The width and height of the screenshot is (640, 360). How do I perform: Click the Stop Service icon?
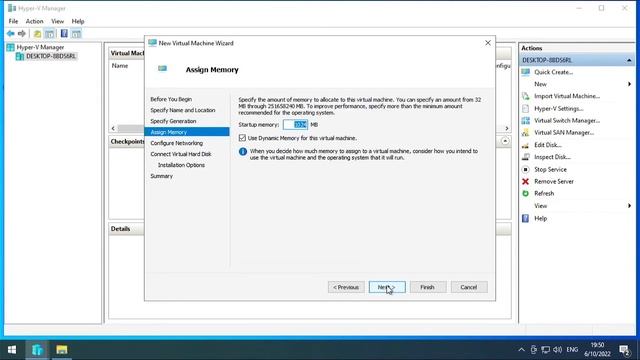526,169
